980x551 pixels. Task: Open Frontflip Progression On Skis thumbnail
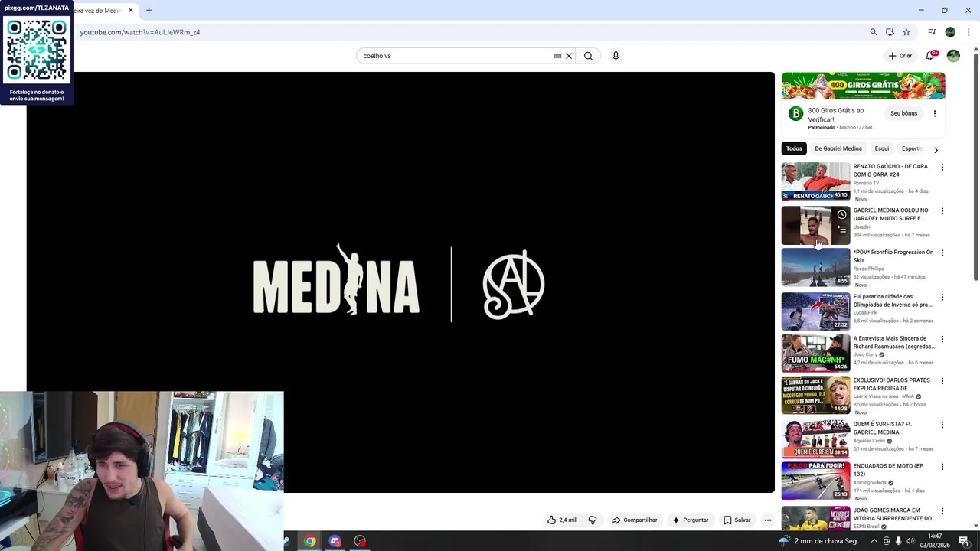[815, 267]
